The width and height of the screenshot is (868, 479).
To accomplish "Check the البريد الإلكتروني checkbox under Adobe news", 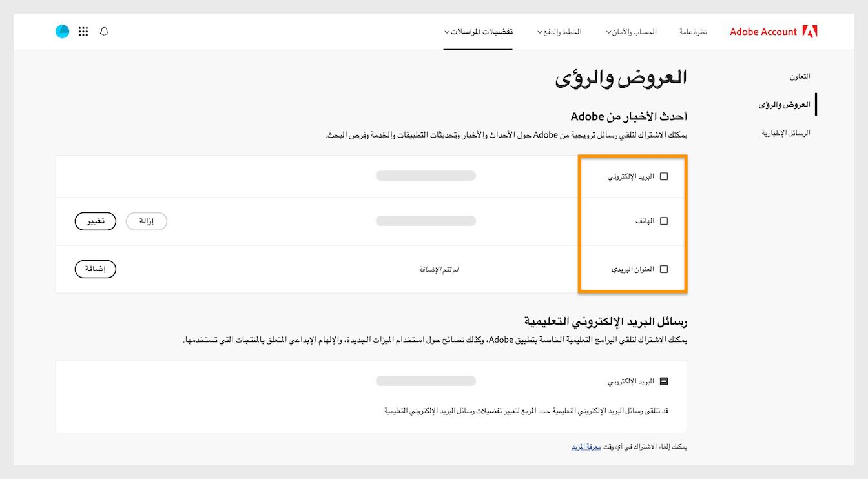I will click(665, 176).
